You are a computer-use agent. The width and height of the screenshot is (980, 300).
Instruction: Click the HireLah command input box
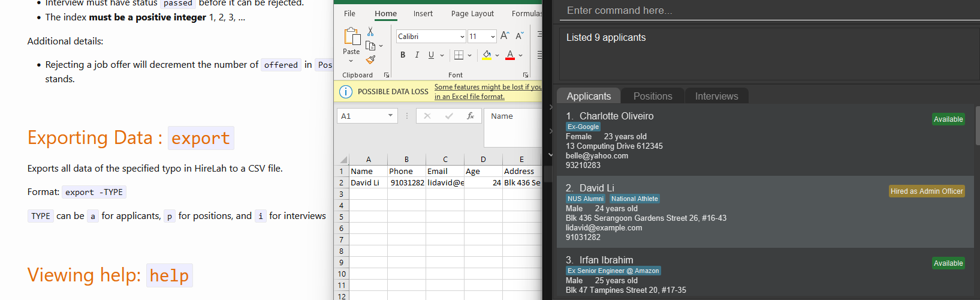[770, 10]
